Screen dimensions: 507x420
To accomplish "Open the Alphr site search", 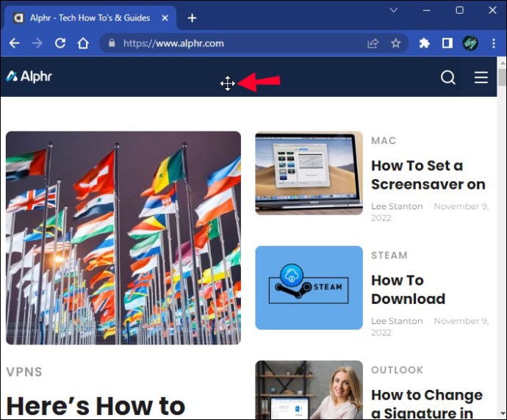I will (x=448, y=78).
